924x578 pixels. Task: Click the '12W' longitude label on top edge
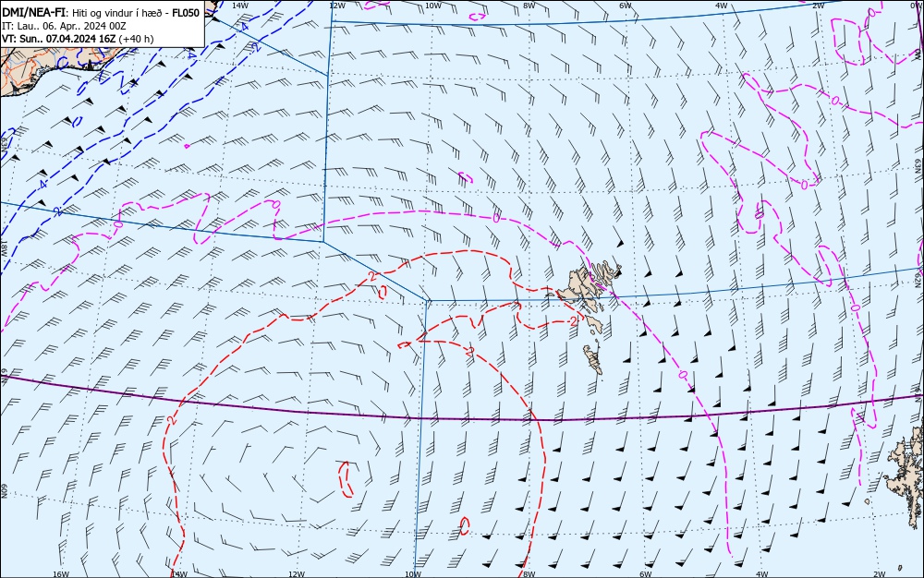click(x=337, y=6)
